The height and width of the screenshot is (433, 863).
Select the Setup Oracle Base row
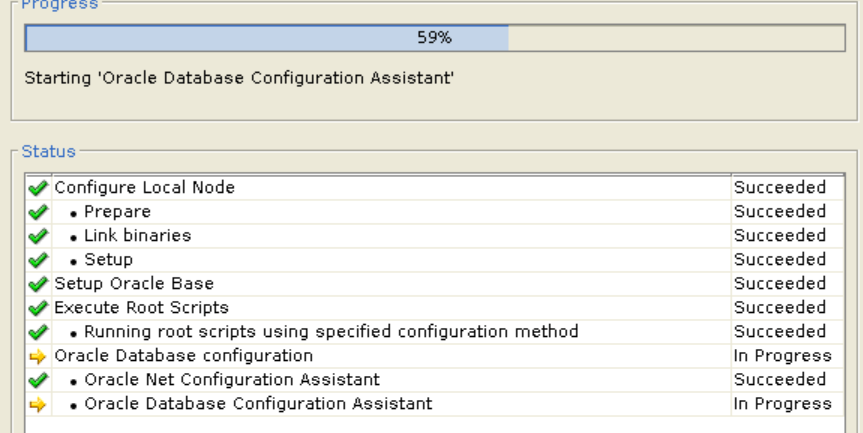[x=435, y=283]
